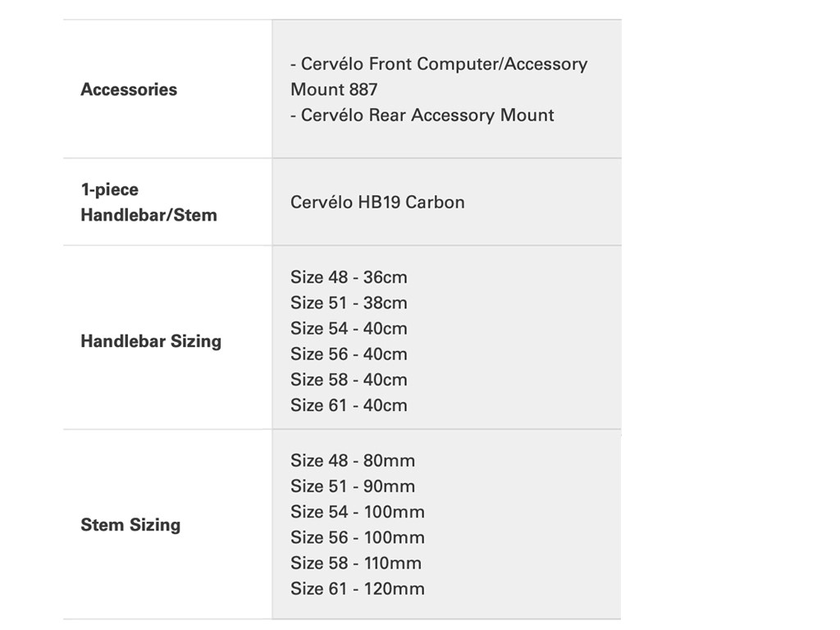The width and height of the screenshot is (840, 630).
Task: Select the Size 56 - 100mm line
Action: tap(358, 537)
